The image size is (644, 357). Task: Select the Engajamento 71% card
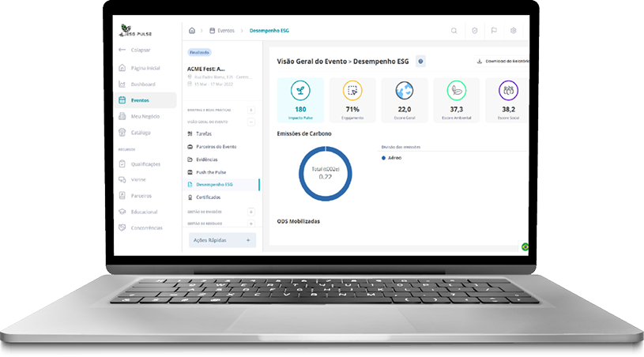click(352, 100)
